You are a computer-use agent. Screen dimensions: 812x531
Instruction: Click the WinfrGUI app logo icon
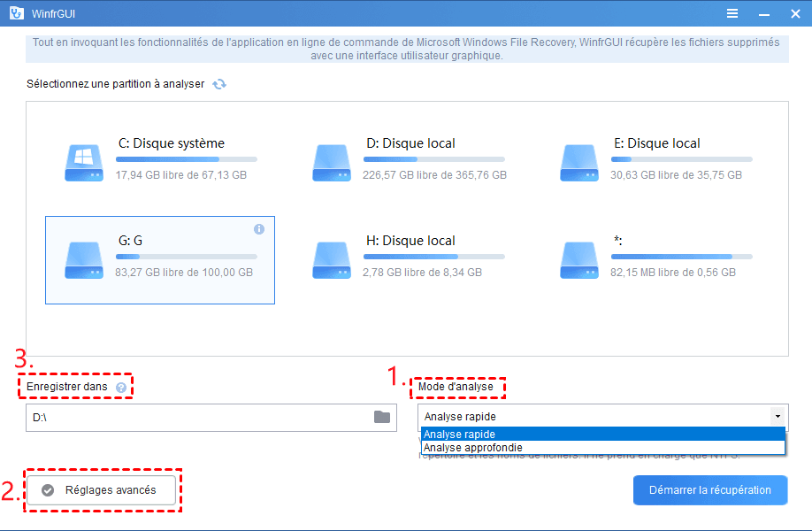(17, 13)
